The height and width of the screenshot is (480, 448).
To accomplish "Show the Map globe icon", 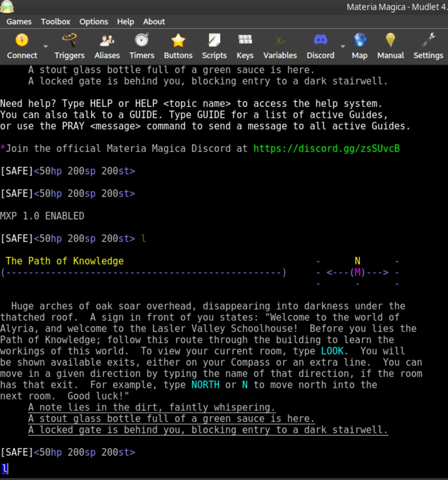I will pos(359,40).
